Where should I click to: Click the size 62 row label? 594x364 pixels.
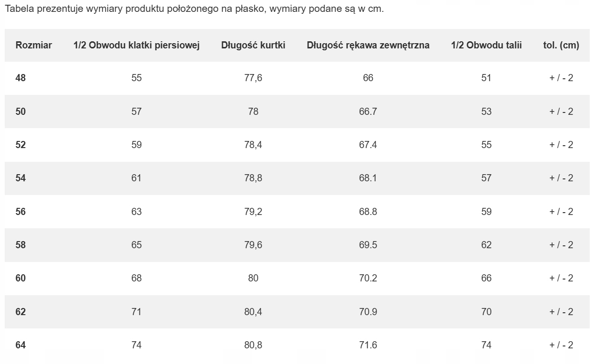21,312
